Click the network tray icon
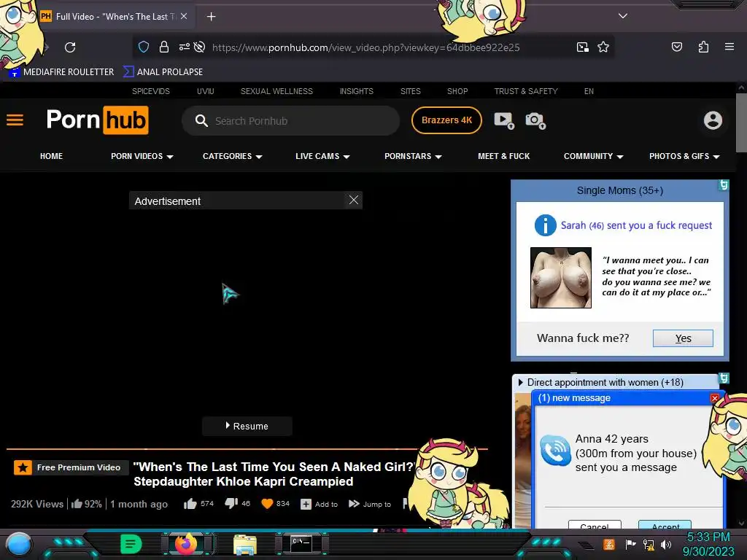This screenshot has height=560, width=747. [648, 544]
